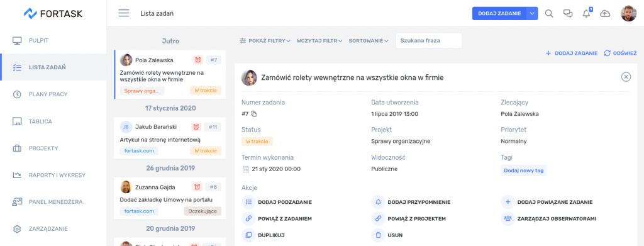
Task: Open Zarządzanie settings
Action: (x=53, y=229)
